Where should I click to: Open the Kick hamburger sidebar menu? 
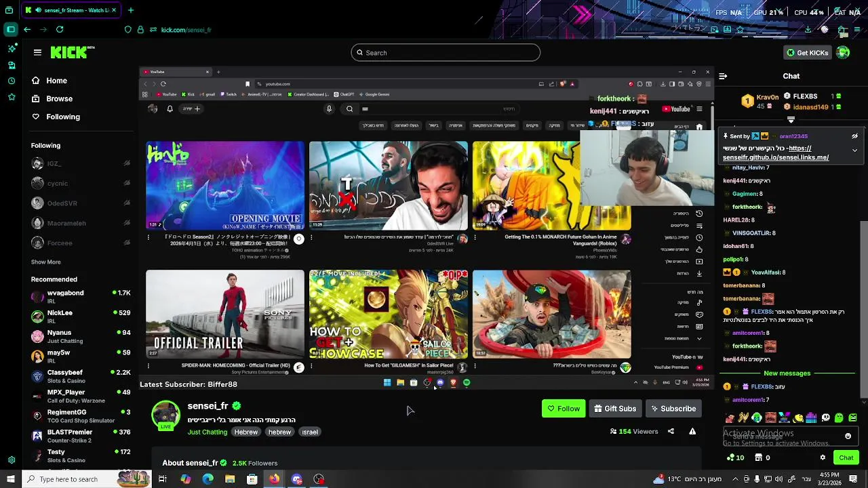pyautogui.click(x=37, y=52)
